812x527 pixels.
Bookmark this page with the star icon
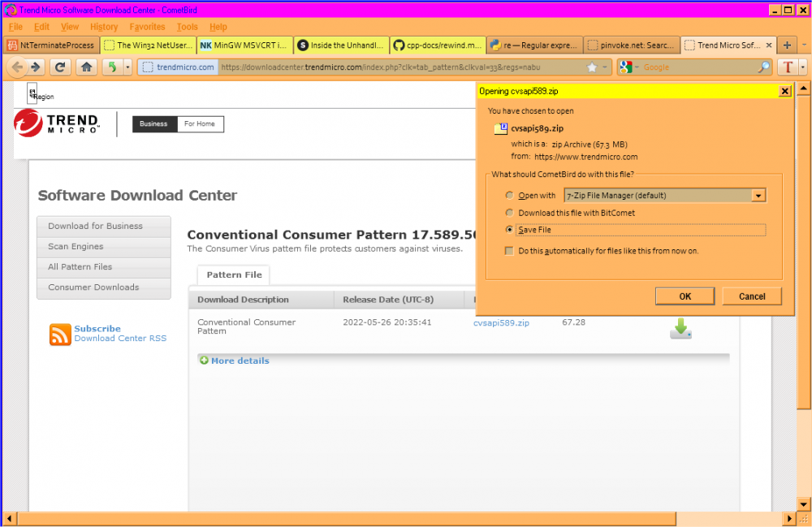[593, 67]
